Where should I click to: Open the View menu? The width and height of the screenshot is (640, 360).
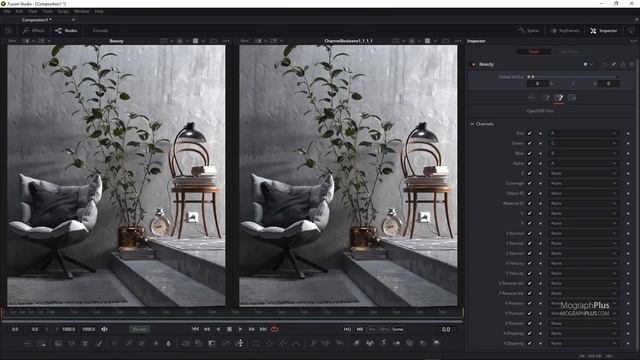[x=33, y=11]
